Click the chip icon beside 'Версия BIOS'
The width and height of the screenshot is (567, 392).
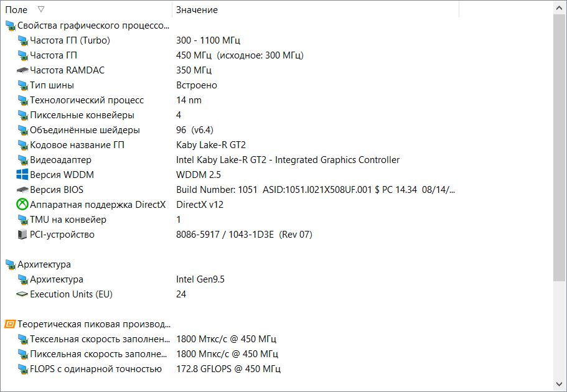(x=22, y=190)
